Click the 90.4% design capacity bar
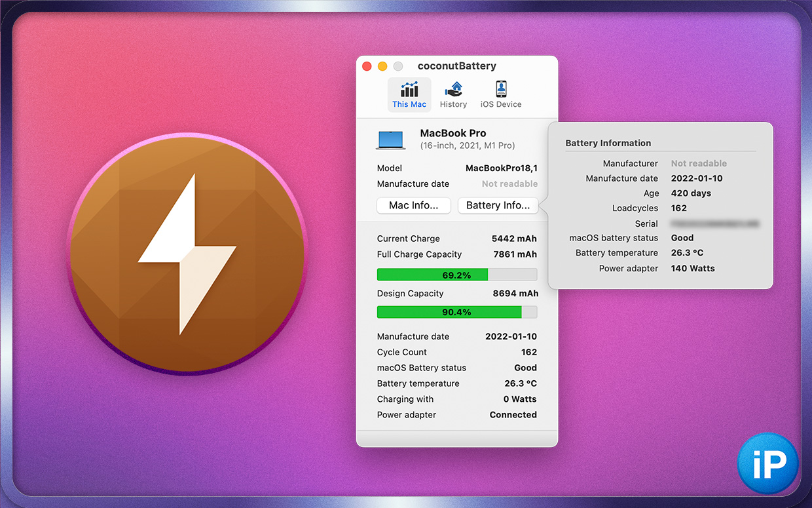The image size is (812, 508). click(x=456, y=312)
